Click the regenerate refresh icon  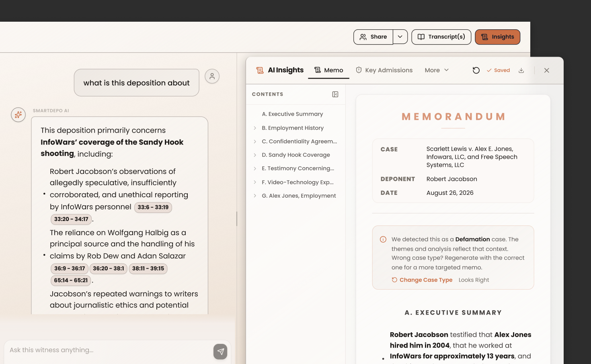point(476,70)
